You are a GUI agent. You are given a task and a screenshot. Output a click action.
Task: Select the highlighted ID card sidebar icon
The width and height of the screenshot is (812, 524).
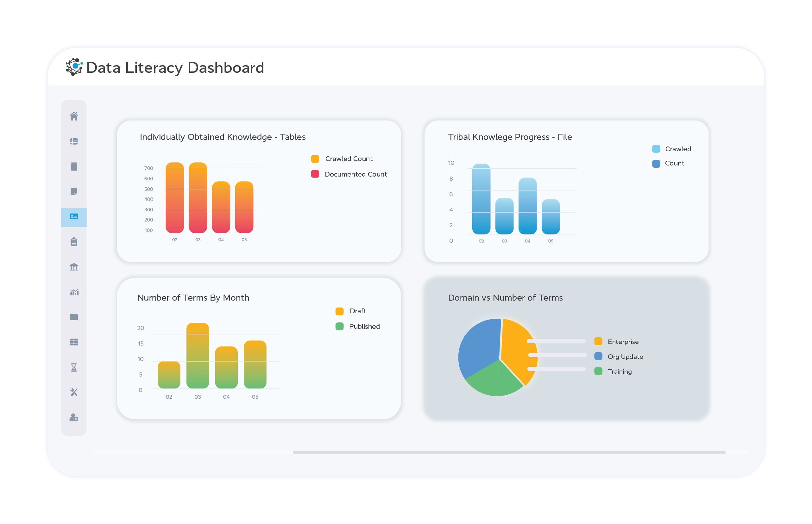pyautogui.click(x=74, y=216)
